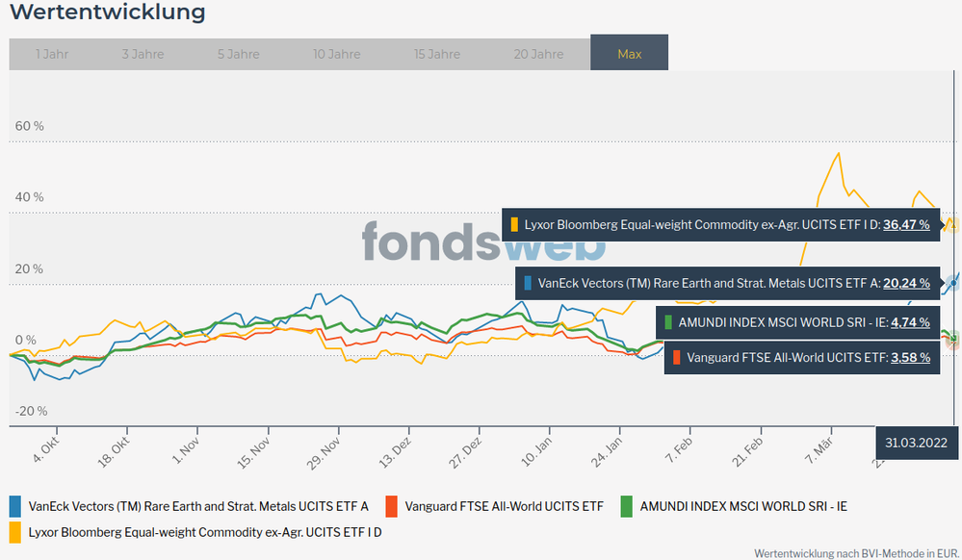Choose the 10 Jahre time range
Image resolution: width=962 pixels, height=560 pixels.
(x=336, y=54)
